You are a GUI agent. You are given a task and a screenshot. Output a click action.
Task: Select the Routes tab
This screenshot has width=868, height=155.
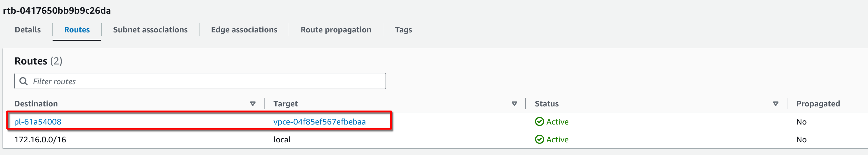click(x=77, y=30)
